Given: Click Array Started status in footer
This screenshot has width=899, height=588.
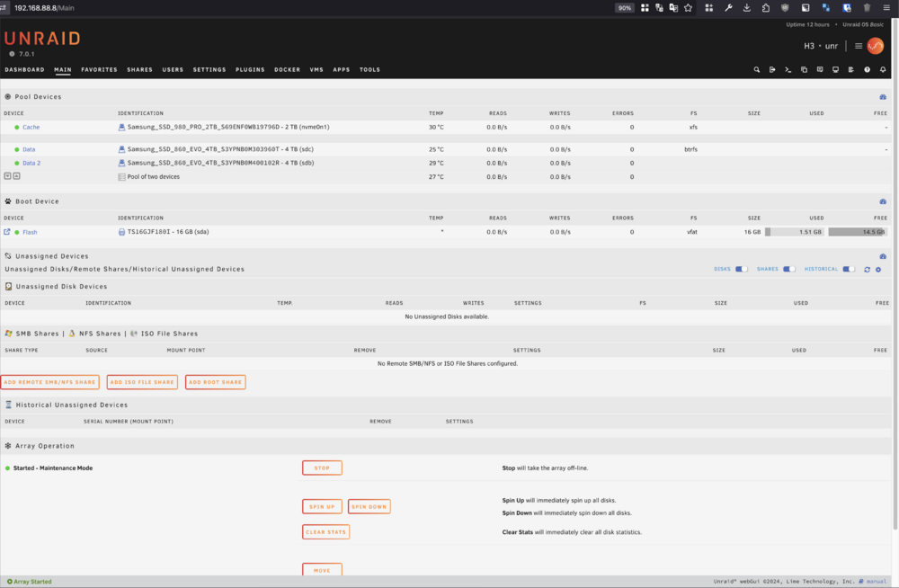Looking at the screenshot, I should [x=30, y=582].
